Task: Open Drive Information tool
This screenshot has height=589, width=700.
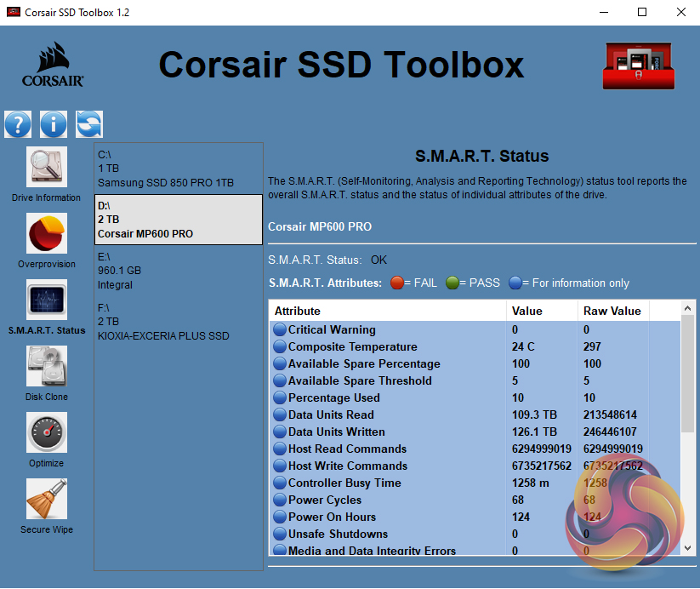Action: (x=46, y=167)
